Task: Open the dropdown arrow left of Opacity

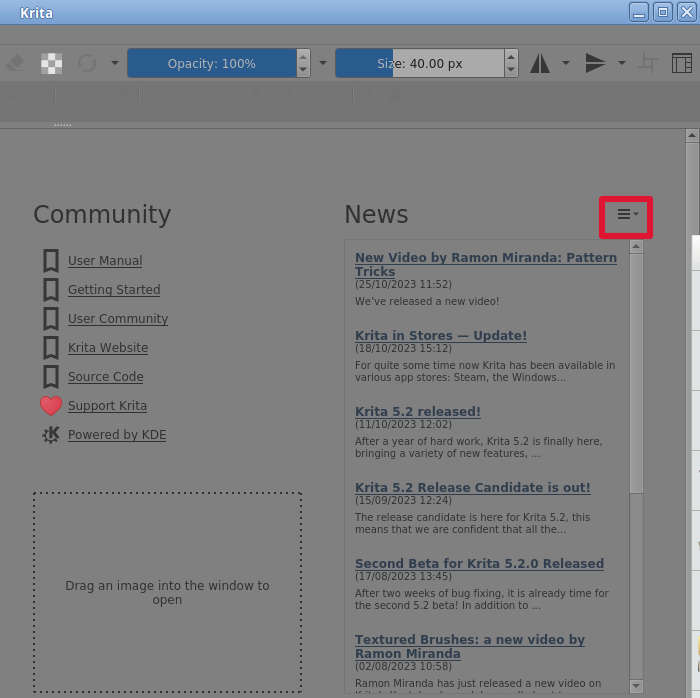Action: click(115, 63)
